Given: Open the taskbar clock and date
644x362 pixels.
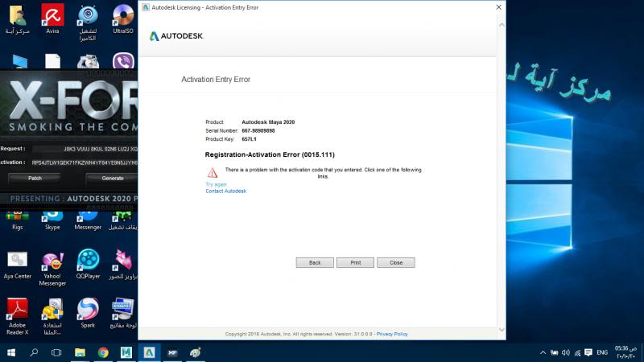Looking at the screenshot, I should 625,352.
